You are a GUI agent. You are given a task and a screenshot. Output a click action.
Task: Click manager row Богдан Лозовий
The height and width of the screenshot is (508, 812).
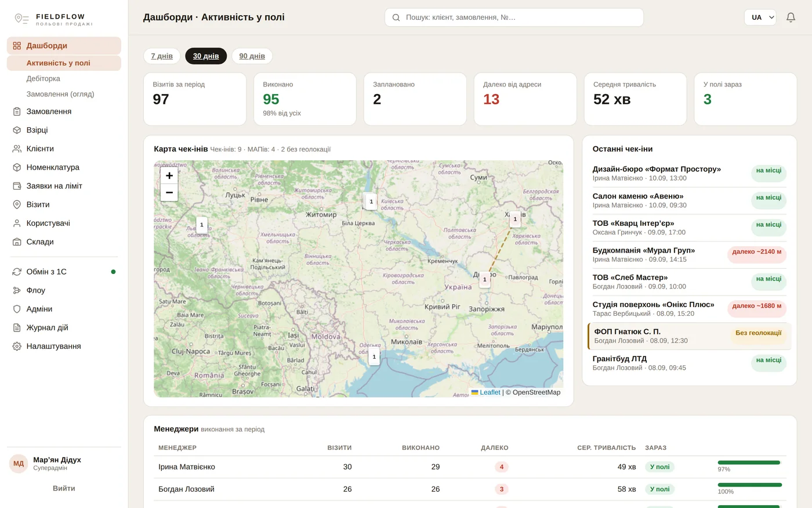(470, 489)
